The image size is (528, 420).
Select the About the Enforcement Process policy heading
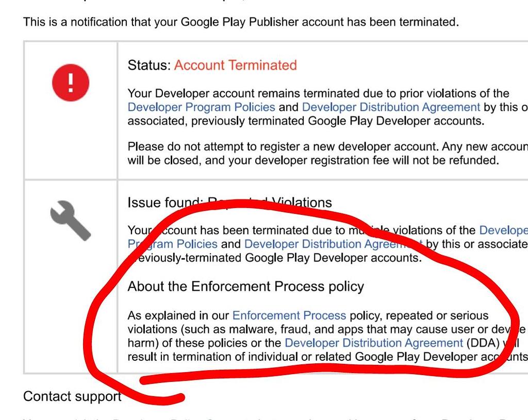tap(245, 287)
